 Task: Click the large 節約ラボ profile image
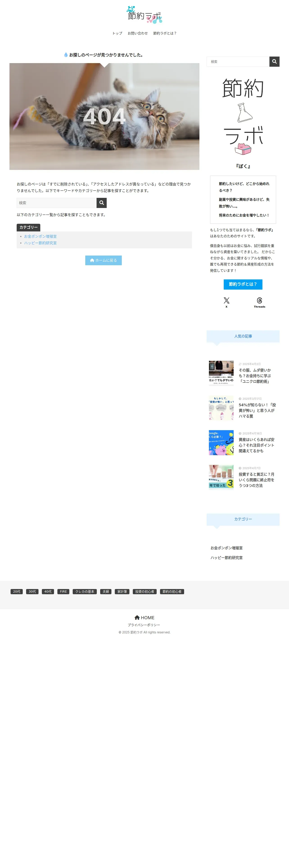pos(243,116)
